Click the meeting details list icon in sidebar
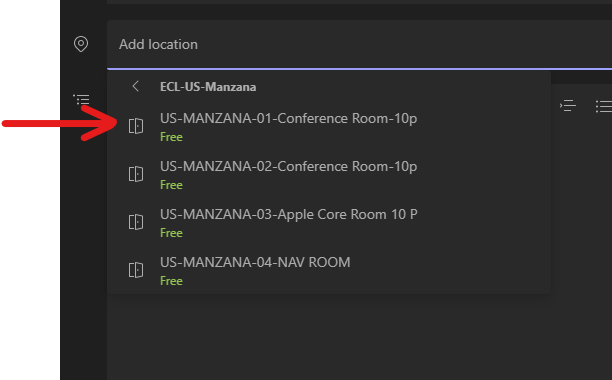Image resolution: width=612 pixels, height=380 pixels. [81, 99]
